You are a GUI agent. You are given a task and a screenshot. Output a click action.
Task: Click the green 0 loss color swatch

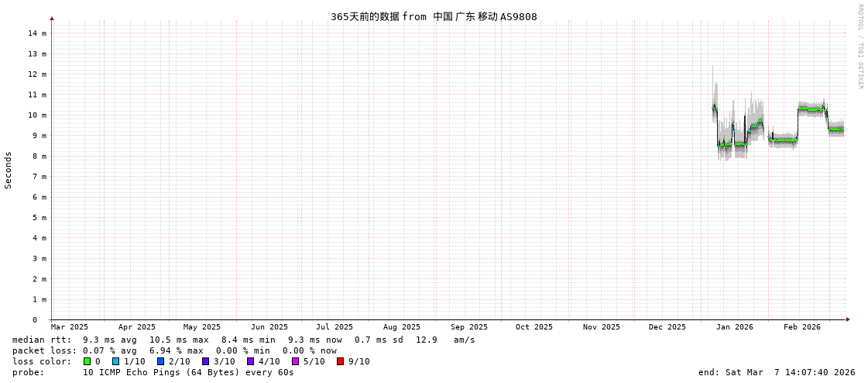click(87, 361)
